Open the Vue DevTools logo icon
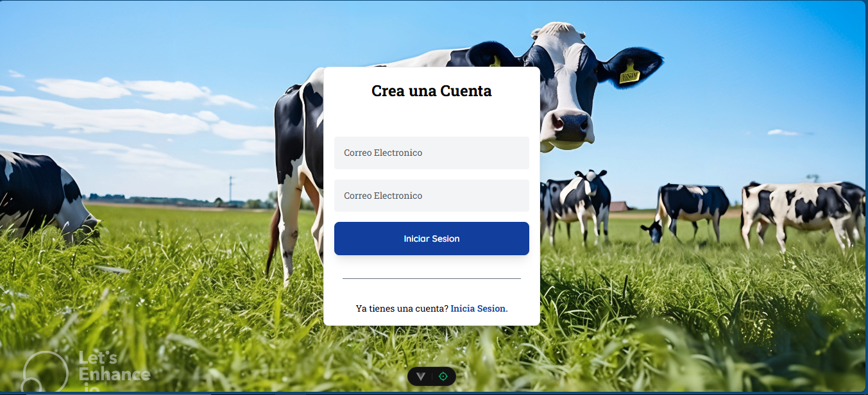 (420, 376)
